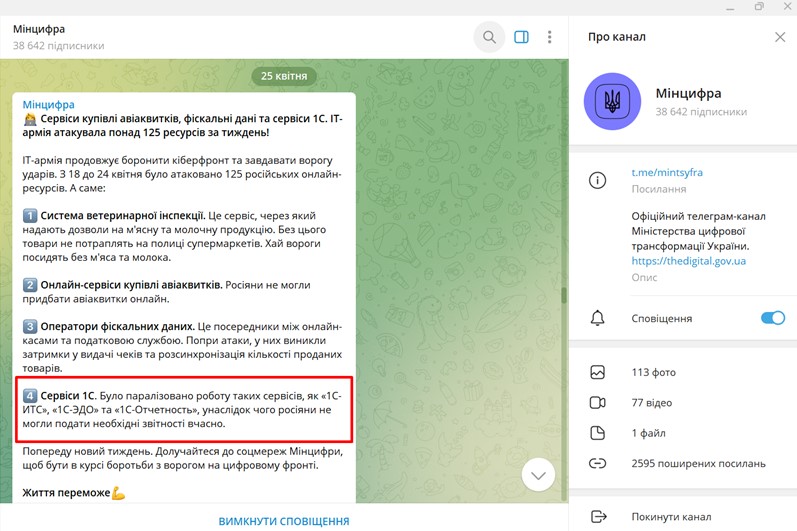The height and width of the screenshot is (531, 797).
Task: Click the file icon beside 1 файл
Action: [598, 433]
